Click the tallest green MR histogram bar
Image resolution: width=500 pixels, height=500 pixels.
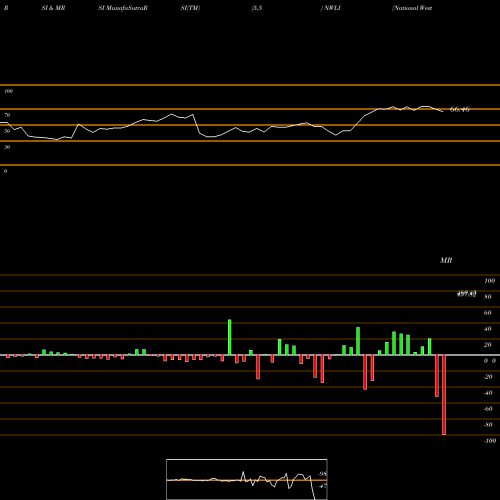[230, 337]
